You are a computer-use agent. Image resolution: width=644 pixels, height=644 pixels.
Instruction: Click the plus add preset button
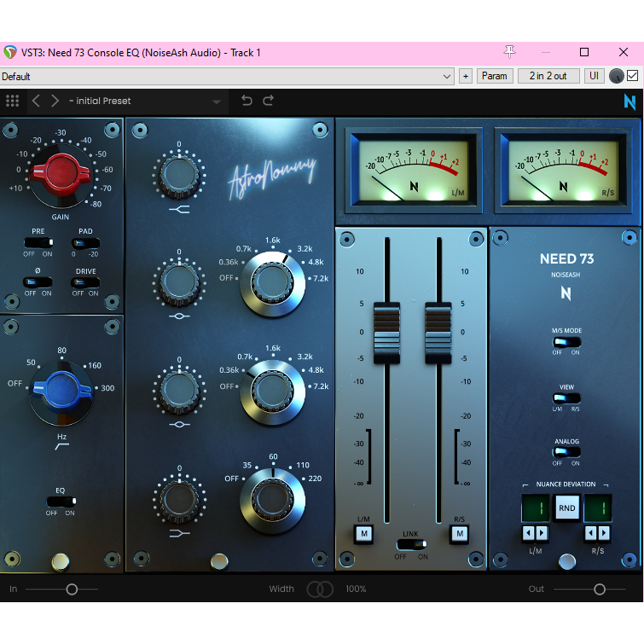(x=466, y=76)
